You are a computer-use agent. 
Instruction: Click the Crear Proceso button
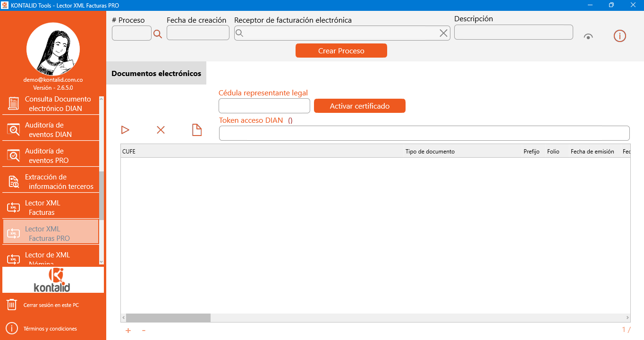click(x=341, y=51)
